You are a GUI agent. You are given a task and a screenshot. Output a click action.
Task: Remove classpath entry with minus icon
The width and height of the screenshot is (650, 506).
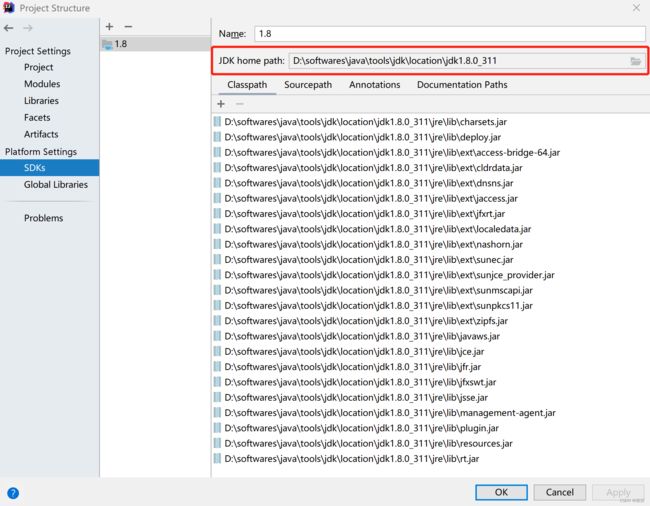coord(240,104)
